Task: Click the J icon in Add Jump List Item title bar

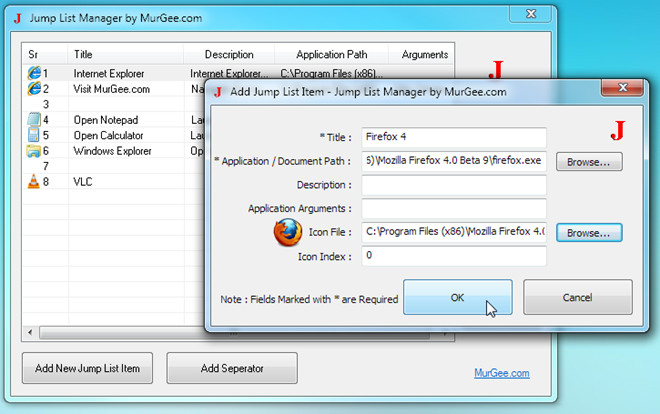Action: [x=218, y=92]
